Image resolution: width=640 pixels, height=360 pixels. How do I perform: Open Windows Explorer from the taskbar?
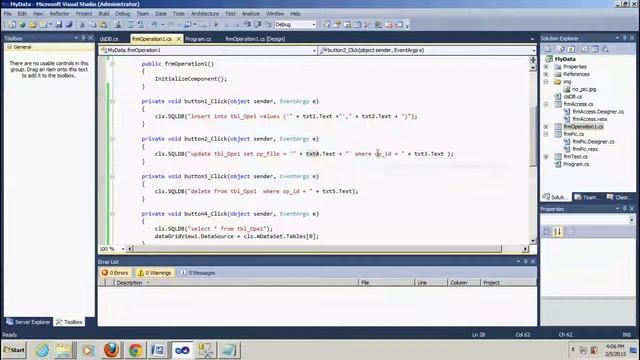point(64,350)
